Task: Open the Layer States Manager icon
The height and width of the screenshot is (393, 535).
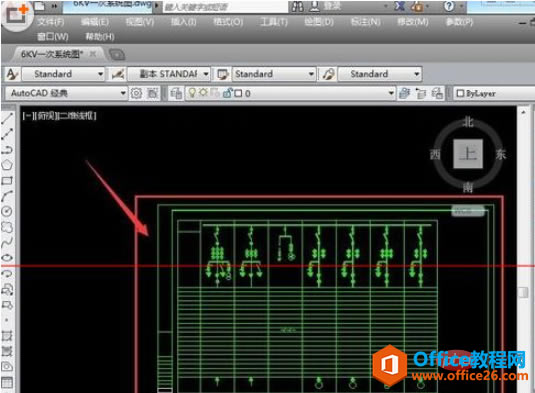Action: [x=437, y=93]
